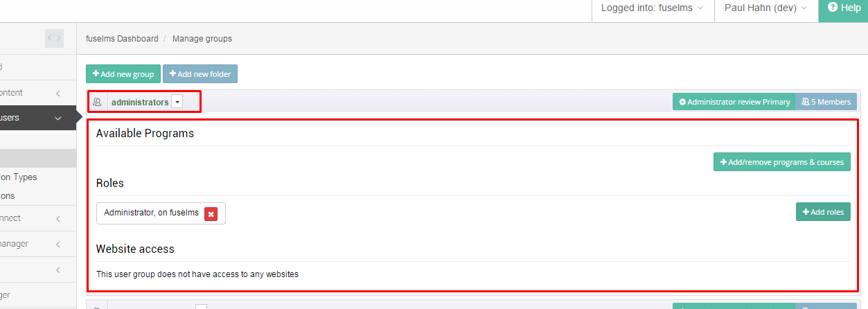868x309 pixels.
Task: Open the Logged into: fuselms dropdown
Action: pos(652,8)
